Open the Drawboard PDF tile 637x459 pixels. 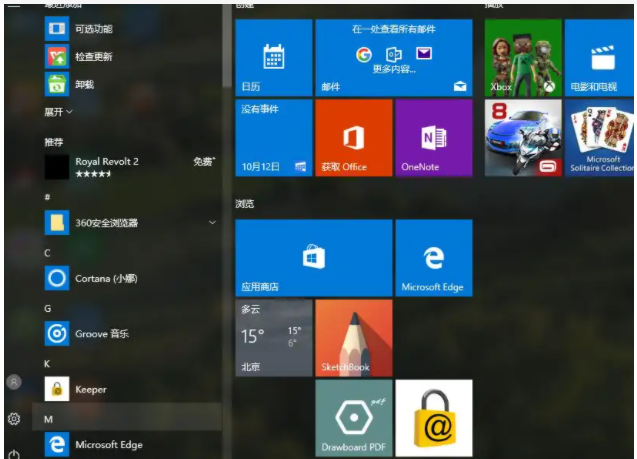click(x=354, y=418)
